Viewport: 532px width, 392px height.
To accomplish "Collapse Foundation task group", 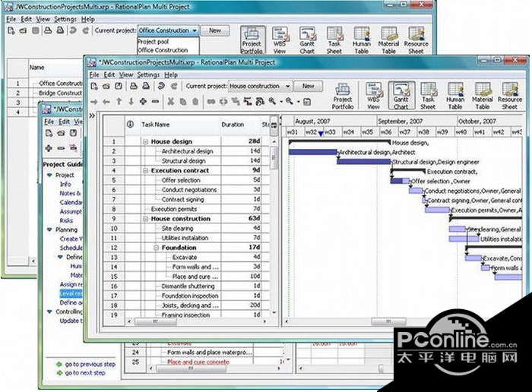I will point(156,248).
